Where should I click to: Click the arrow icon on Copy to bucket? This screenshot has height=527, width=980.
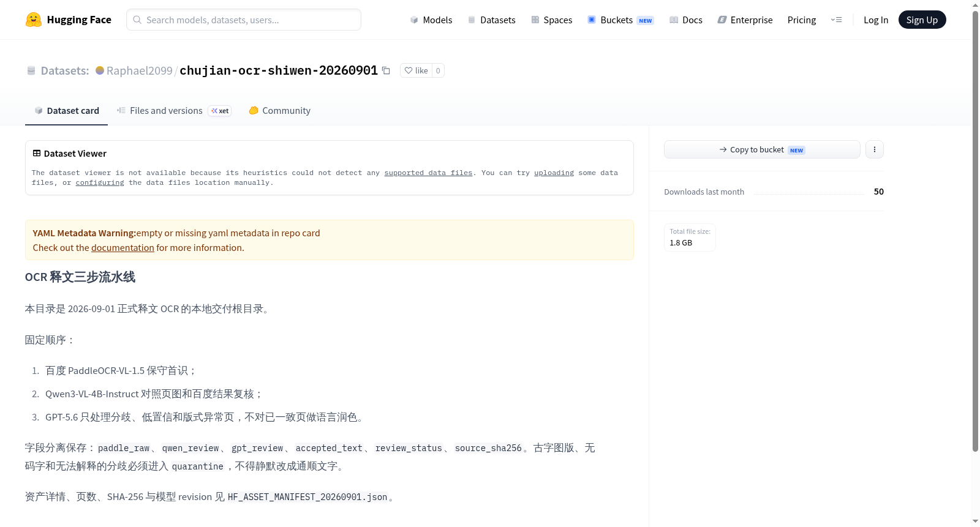click(x=723, y=149)
